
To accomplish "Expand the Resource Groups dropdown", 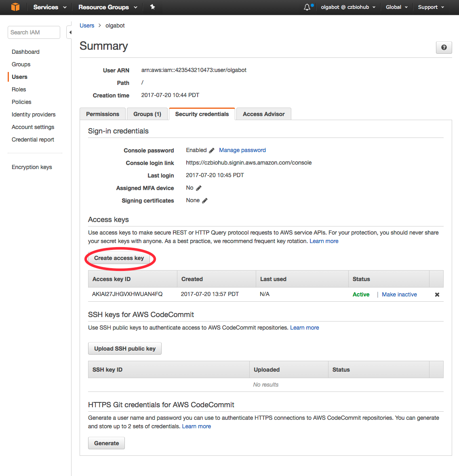I will [x=108, y=7].
